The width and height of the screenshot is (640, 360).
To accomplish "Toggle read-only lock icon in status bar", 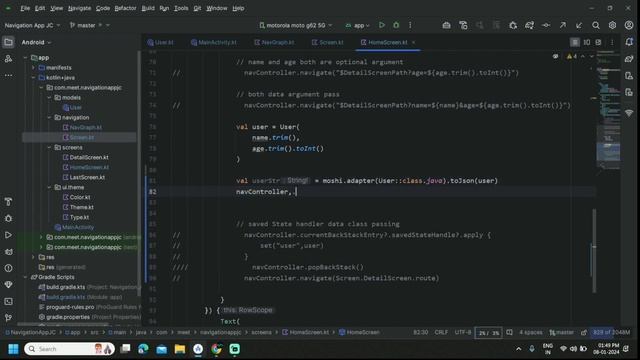I will 584,333.
